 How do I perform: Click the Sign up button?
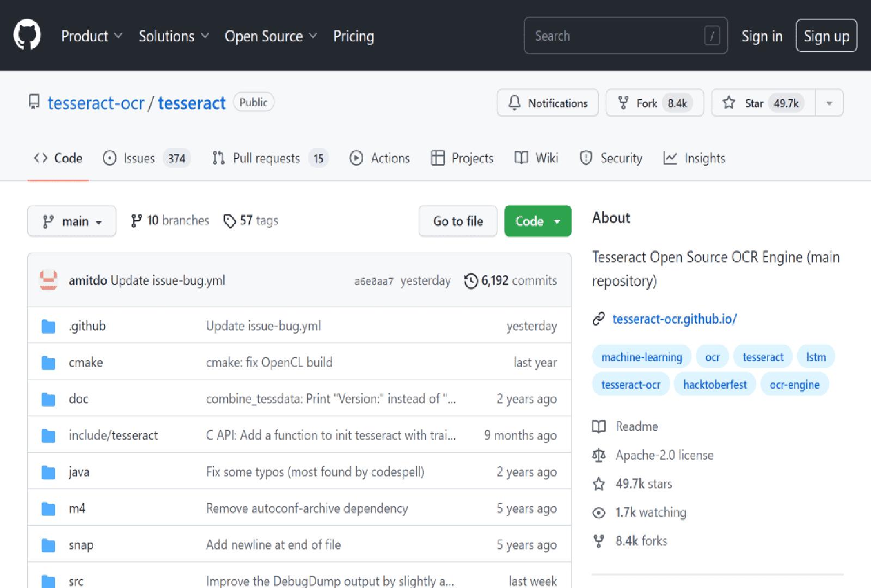pos(826,36)
